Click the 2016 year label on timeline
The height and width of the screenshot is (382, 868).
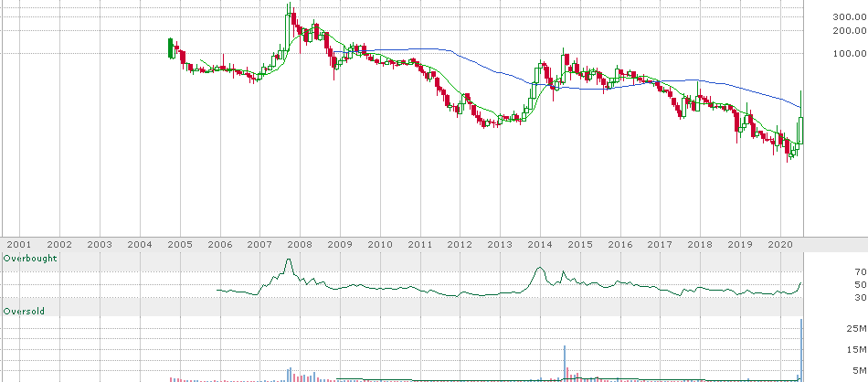point(620,244)
